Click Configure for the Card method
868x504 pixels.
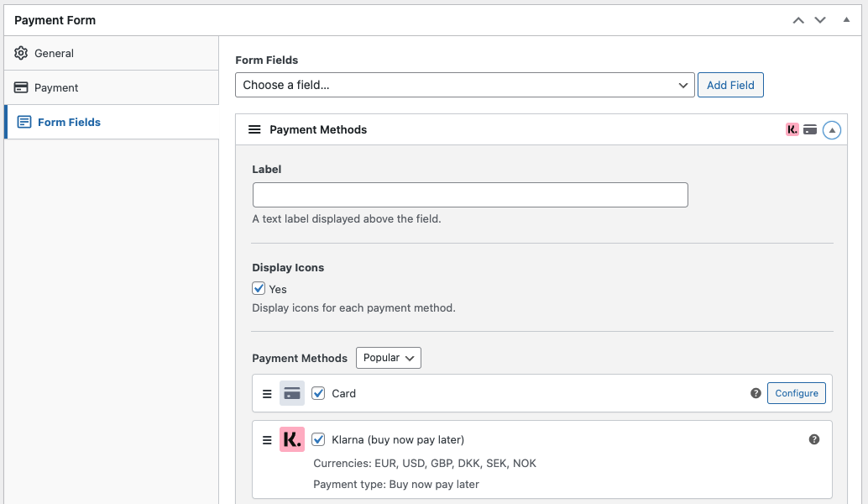coord(796,393)
